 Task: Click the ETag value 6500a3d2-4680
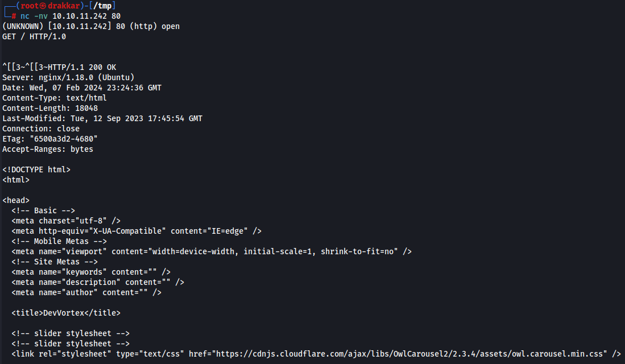[x=64, y=139]
